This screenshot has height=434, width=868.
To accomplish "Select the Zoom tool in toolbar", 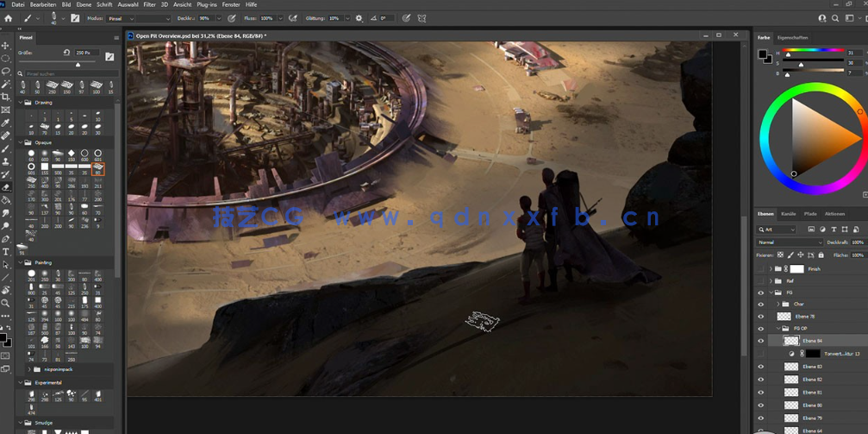I will coord(6,303).
